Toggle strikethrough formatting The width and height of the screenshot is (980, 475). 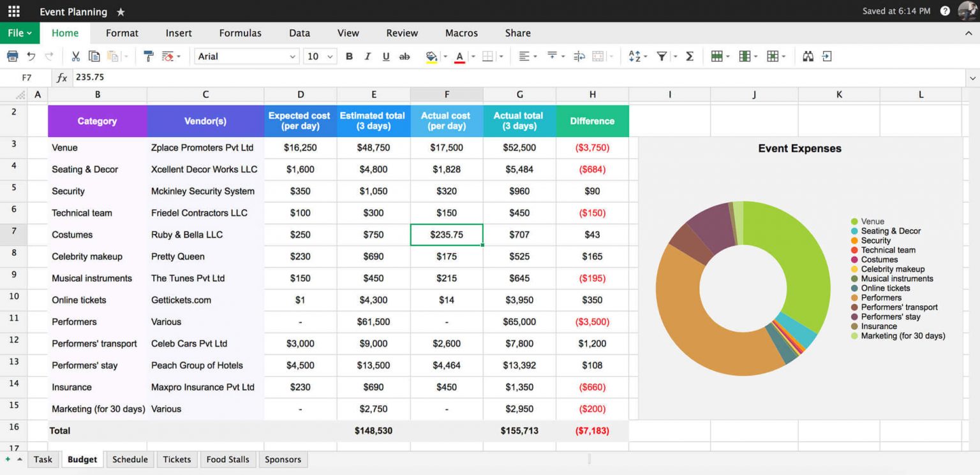404,56
